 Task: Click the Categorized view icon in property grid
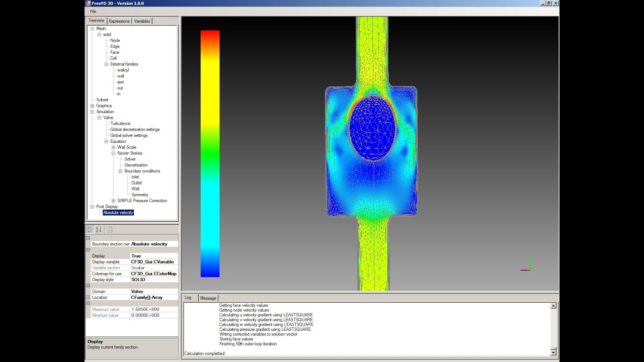tap(90, 229)
